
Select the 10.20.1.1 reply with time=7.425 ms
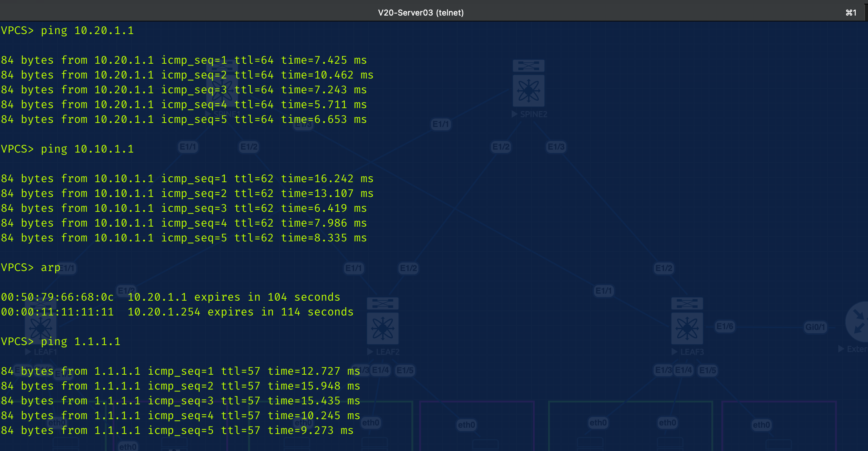[x=184, y=60]
